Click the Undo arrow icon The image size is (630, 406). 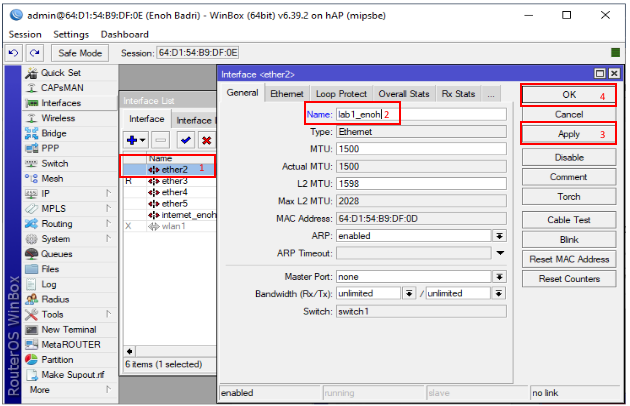coord(13,53)
